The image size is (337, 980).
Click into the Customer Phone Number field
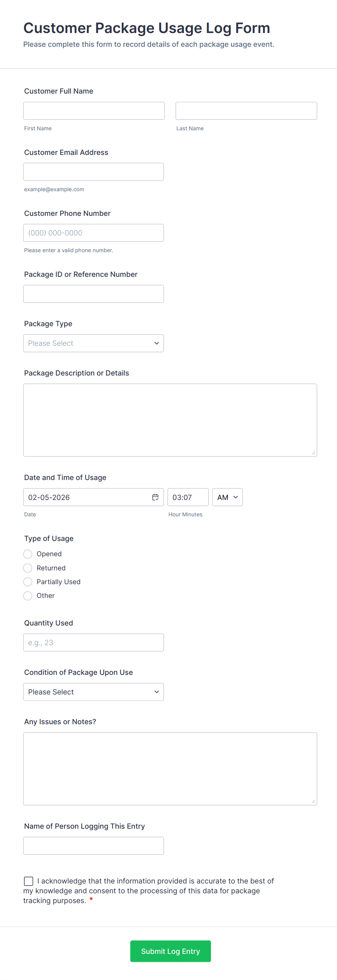tap(93, 233)
